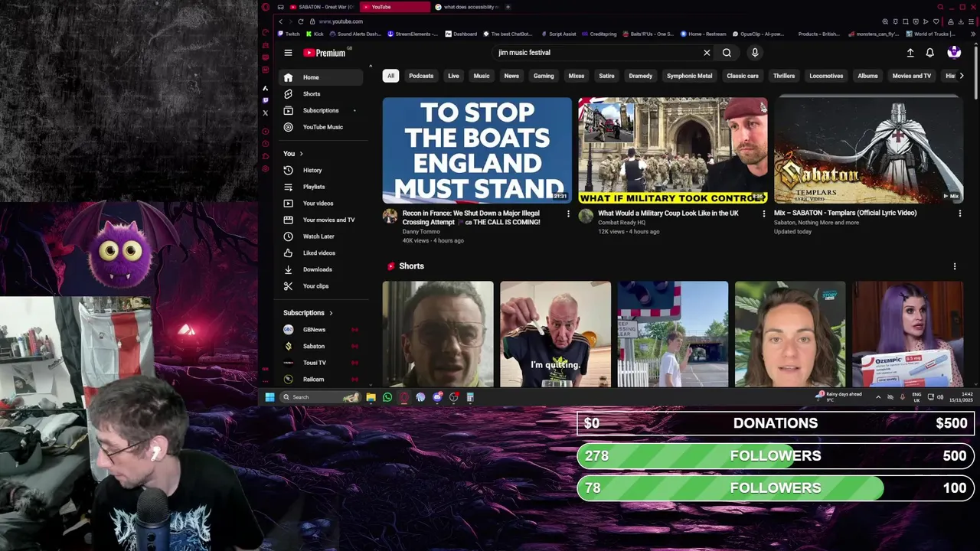This screenshot has width=980, height=551.
Task: Open Calculator from the taskbar
Action: point(470,397)
